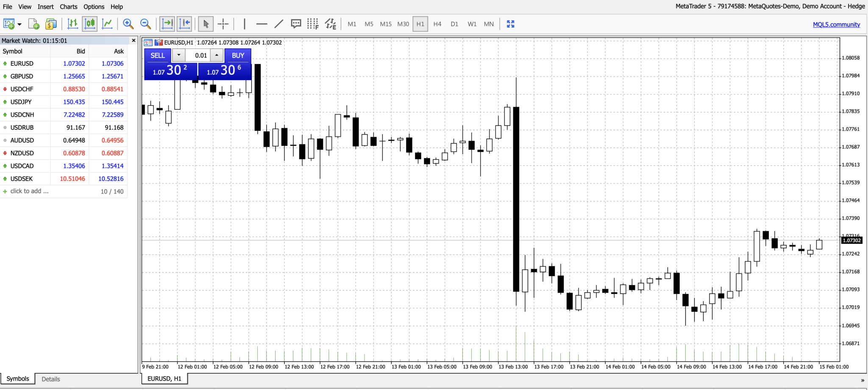Switch chart timeframe to H4

[437, 24]
